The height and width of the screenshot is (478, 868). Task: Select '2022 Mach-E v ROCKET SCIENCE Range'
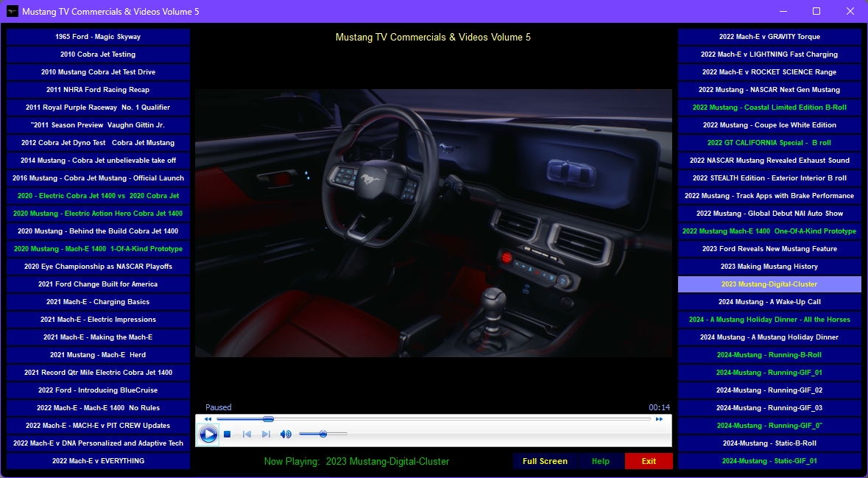pyautogui.click(x=769, y=72)
